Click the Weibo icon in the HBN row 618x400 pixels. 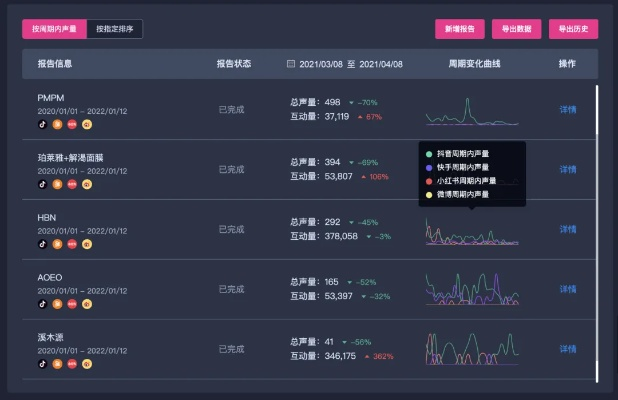click(87, 244)
